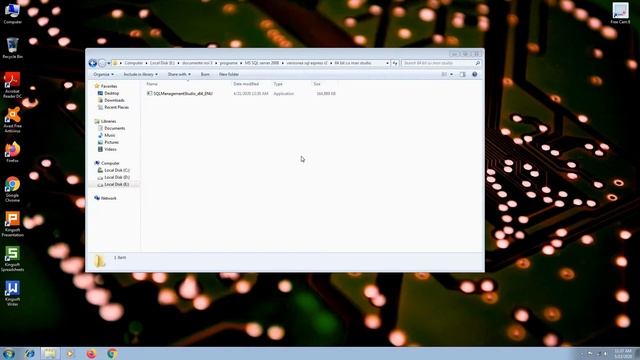The height and width of the screenshot is (360, 640).
Task: Toggle the preview pane icon
Action: 462,74
